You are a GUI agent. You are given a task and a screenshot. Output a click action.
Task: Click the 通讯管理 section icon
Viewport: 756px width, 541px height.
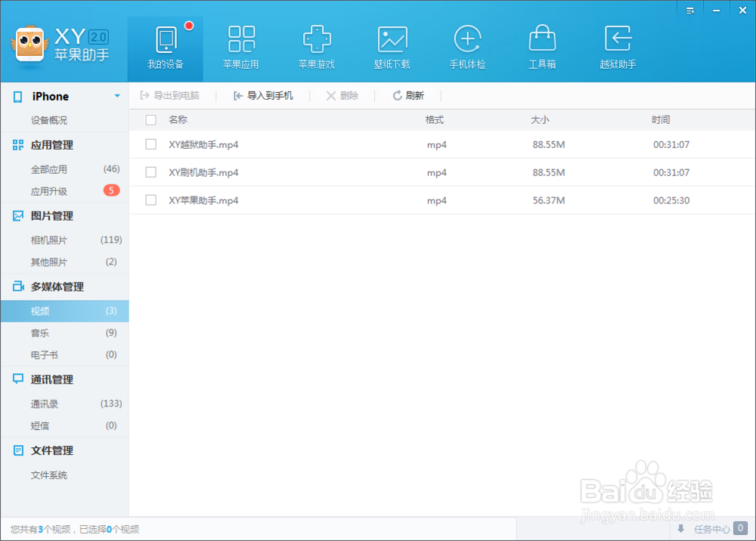coord(18,379)
